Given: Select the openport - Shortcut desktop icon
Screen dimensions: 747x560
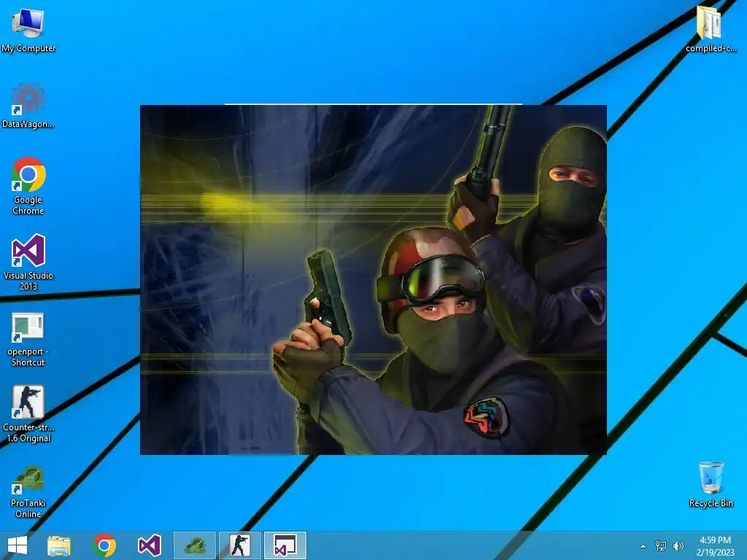Looking at the screenshot, I should (x=28, y=339).
